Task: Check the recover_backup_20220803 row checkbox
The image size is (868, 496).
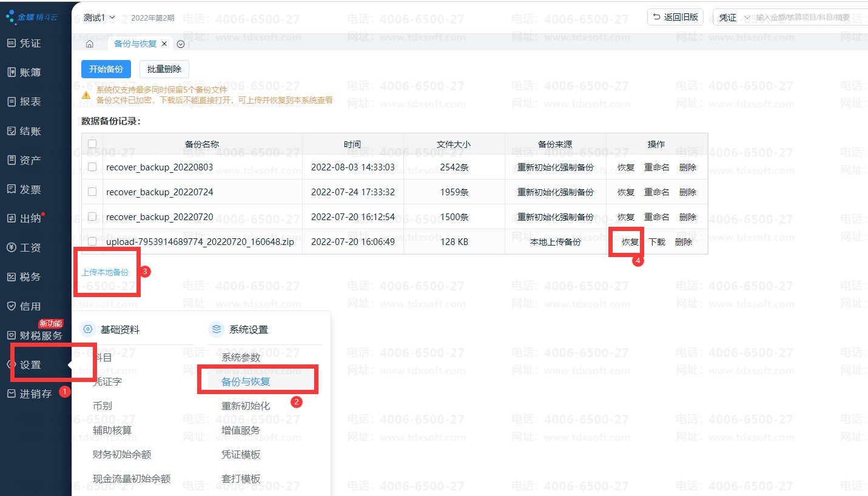Action: [x=92, y=167]
